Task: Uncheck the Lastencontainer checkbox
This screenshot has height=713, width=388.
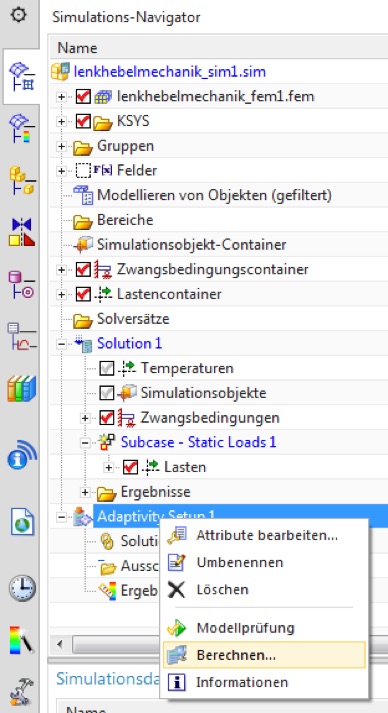Action: click(x=83, y=294)
